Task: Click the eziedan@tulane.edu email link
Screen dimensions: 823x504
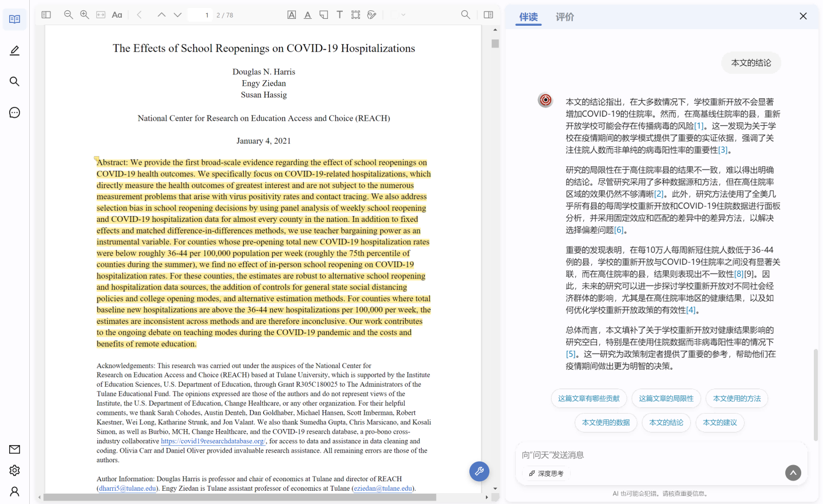Action: (x=383, y=489)
